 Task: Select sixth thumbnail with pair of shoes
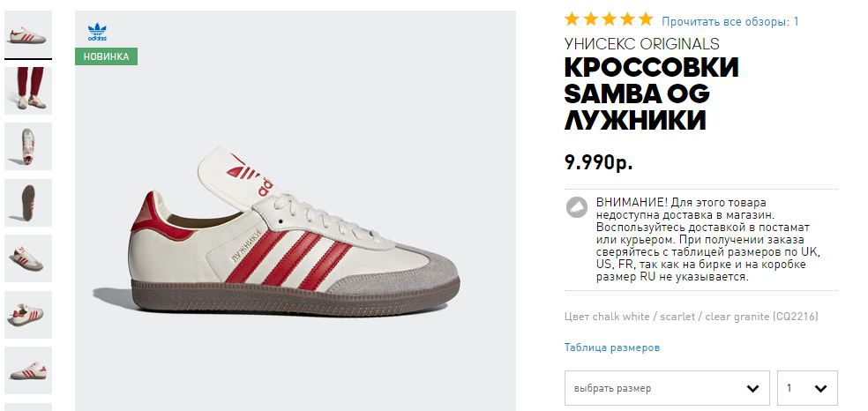(28, 314)
